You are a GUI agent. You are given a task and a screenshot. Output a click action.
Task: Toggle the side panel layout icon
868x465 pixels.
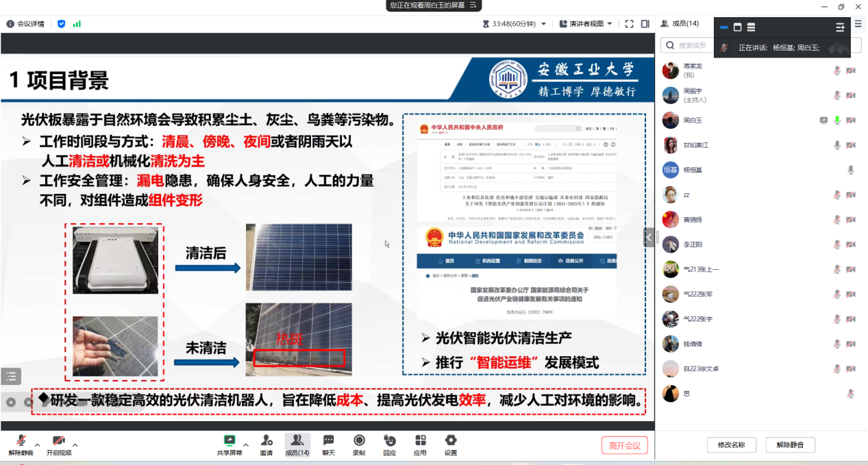pyautogui.click(x=645, y=23)
